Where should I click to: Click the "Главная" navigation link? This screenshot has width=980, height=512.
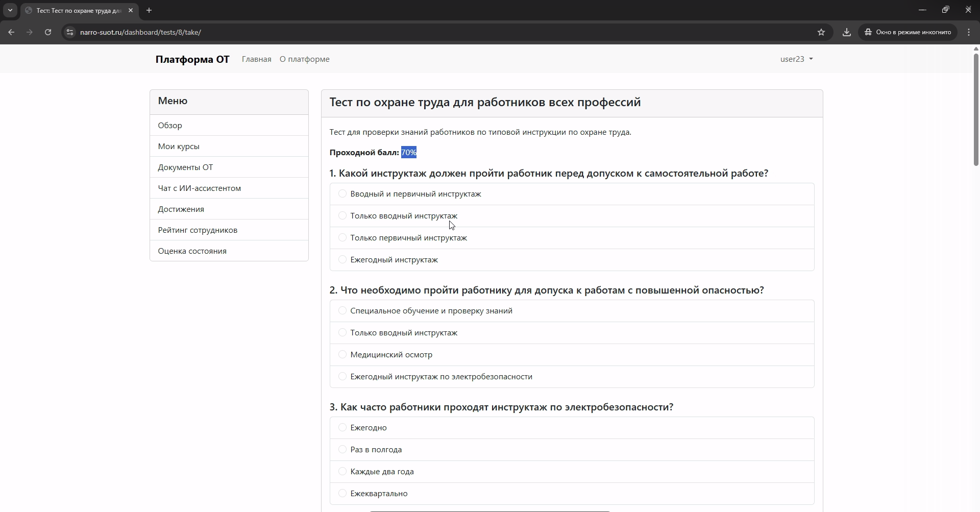[256, 59]
